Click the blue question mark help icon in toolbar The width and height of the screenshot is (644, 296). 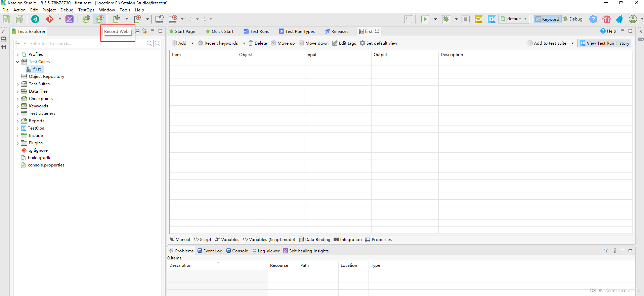click(x=593, y=19)
